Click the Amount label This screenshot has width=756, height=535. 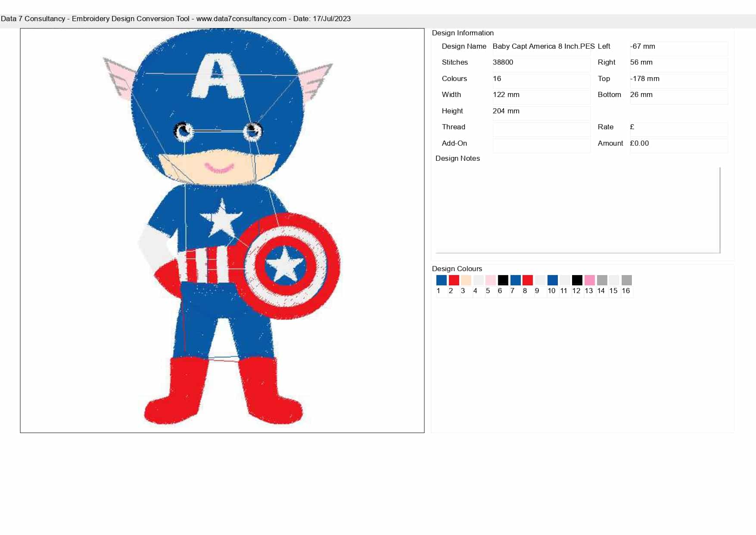pyautogui.click(x=610, y=143)
